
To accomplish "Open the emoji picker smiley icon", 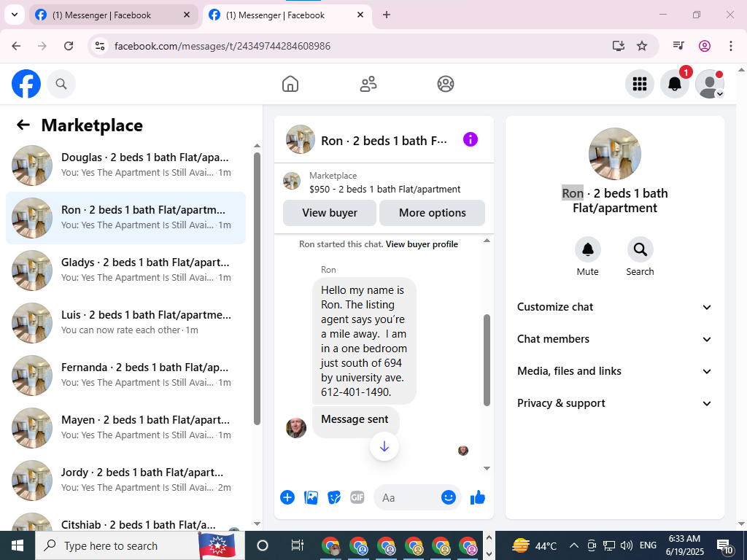I will click(449, 497).
